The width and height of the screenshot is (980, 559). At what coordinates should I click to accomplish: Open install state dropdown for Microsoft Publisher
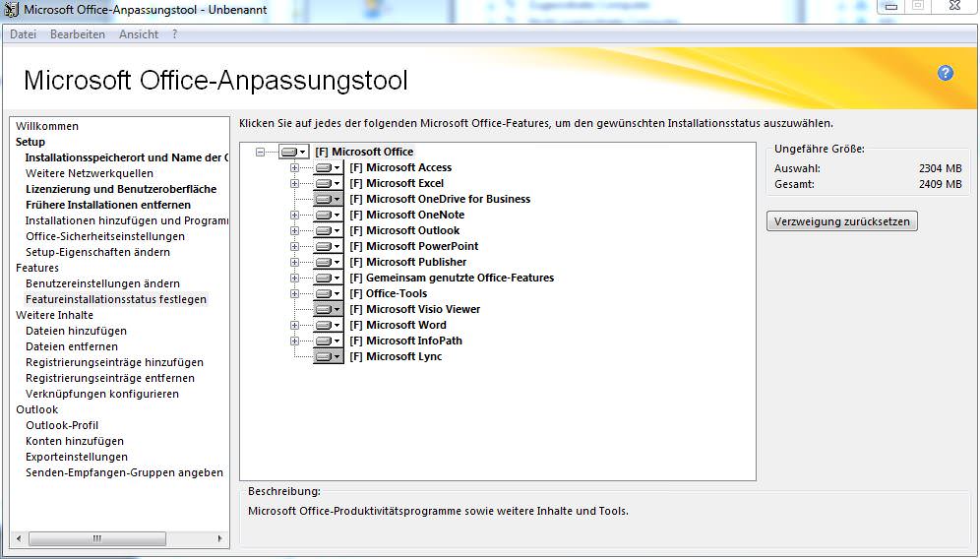point(328,262)
